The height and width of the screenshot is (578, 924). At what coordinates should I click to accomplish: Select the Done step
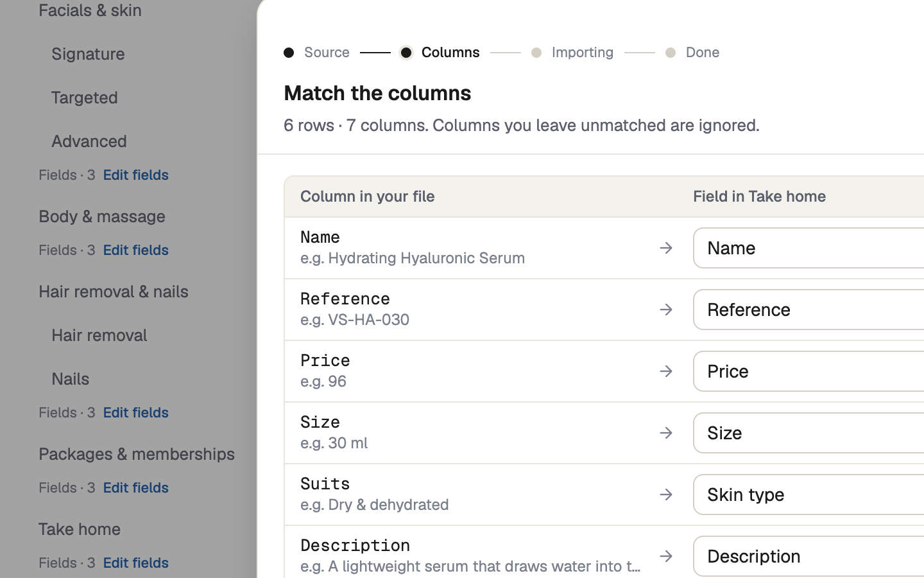pos(692,52)
